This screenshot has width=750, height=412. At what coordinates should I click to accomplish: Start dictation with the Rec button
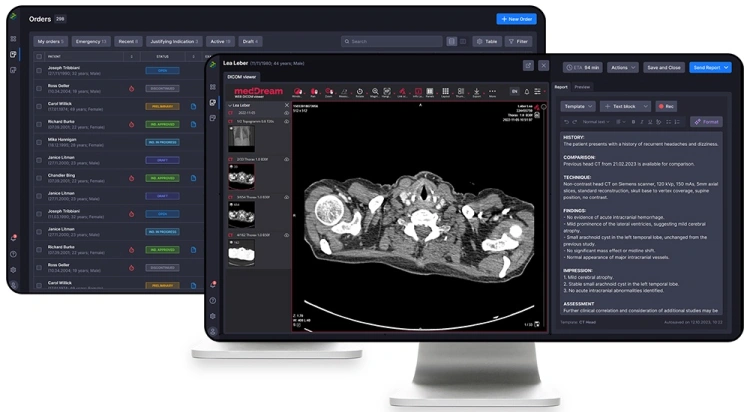pyautogui.click(x=665, y=105)
